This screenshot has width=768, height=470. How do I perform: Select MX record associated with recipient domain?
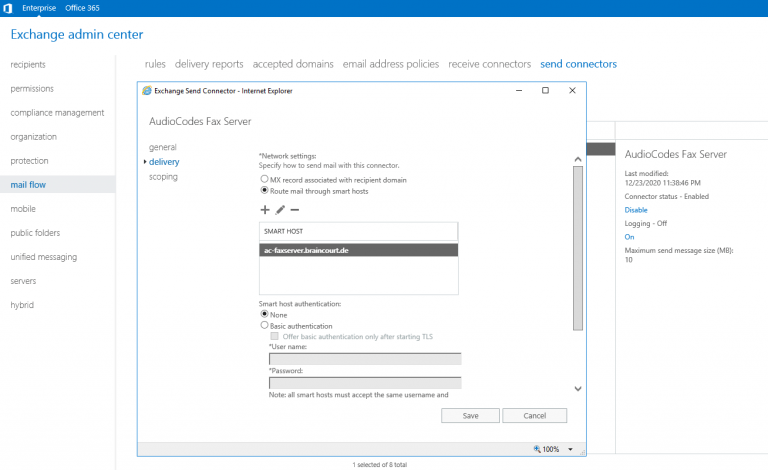264,179
